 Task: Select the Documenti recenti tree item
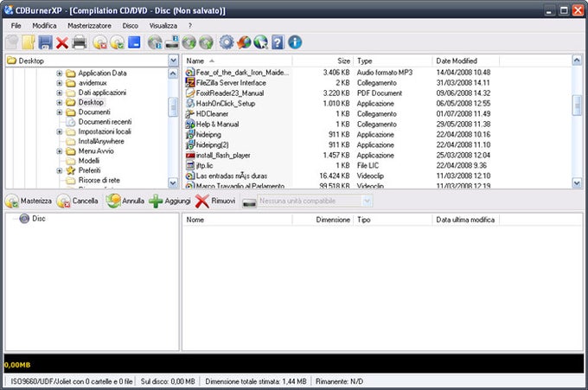[105, 122]
